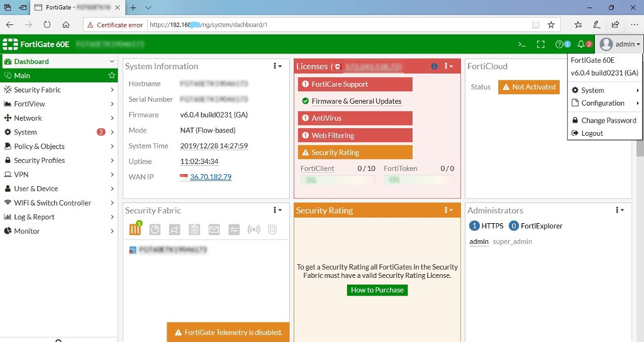Screen dimensions: 644x342
Task: Click the admin user avatar icon
Action: [x=606, y=44]
